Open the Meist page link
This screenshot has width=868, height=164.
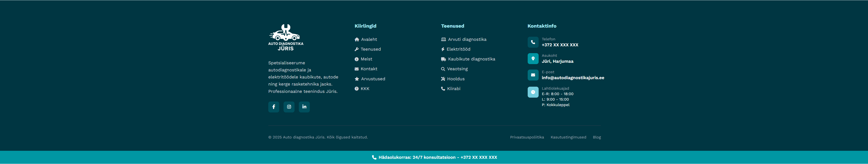364,59
